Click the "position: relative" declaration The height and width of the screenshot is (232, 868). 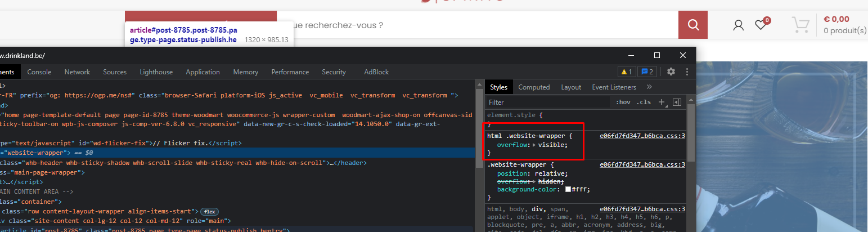point(533,173)
